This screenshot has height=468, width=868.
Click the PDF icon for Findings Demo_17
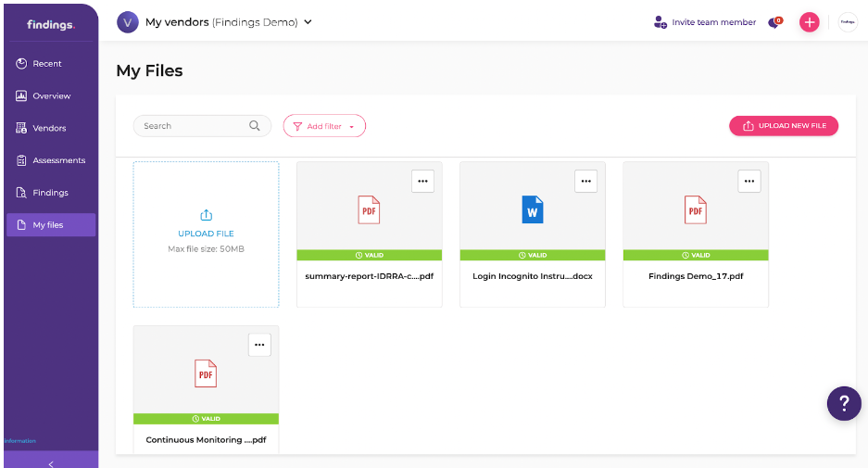[x=695, y=210]
